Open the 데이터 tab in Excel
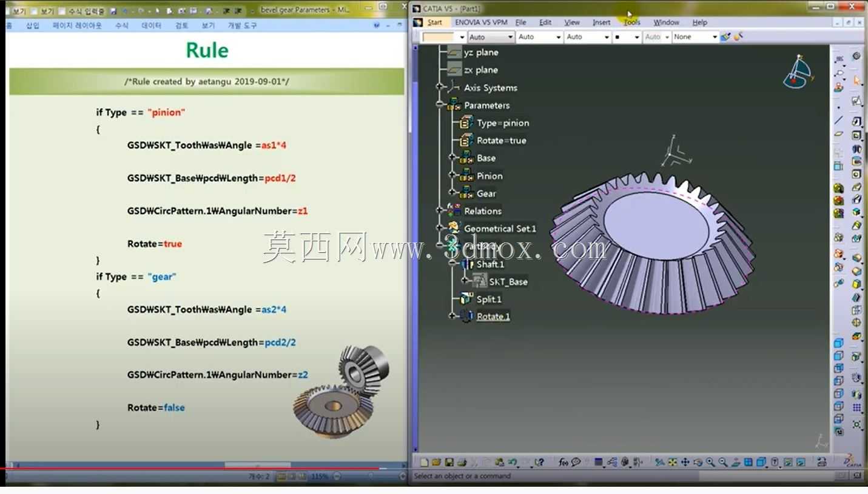This screenshot has width=868, height=494. coord(151,25)
